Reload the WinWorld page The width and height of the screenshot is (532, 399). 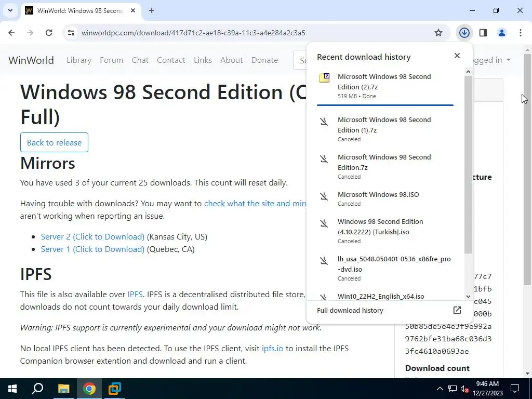[49, 33]
